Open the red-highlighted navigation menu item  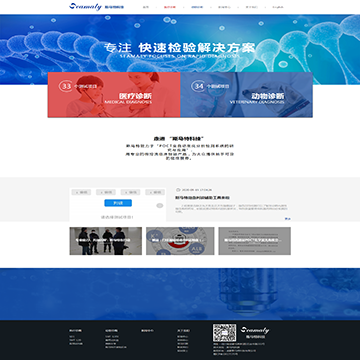170,7
